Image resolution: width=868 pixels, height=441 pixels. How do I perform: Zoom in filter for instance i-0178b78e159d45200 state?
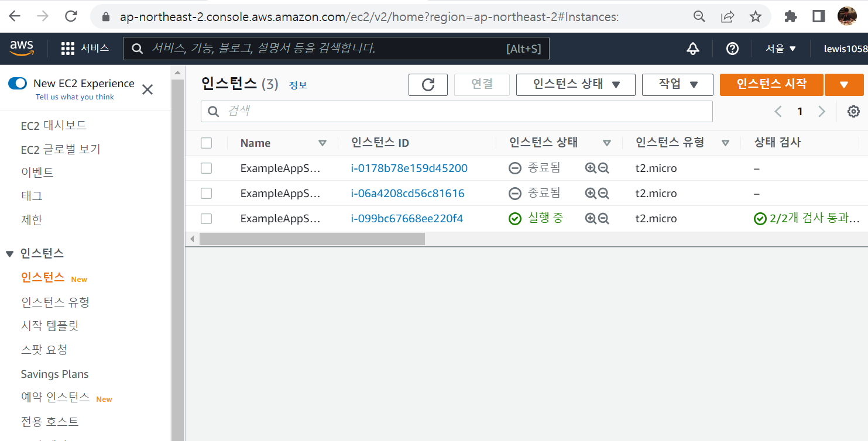click(x=591, y=168)
